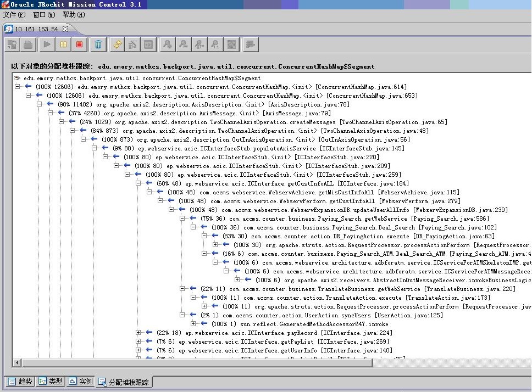Open the 窗口(W) menu

tap(44, 15)
